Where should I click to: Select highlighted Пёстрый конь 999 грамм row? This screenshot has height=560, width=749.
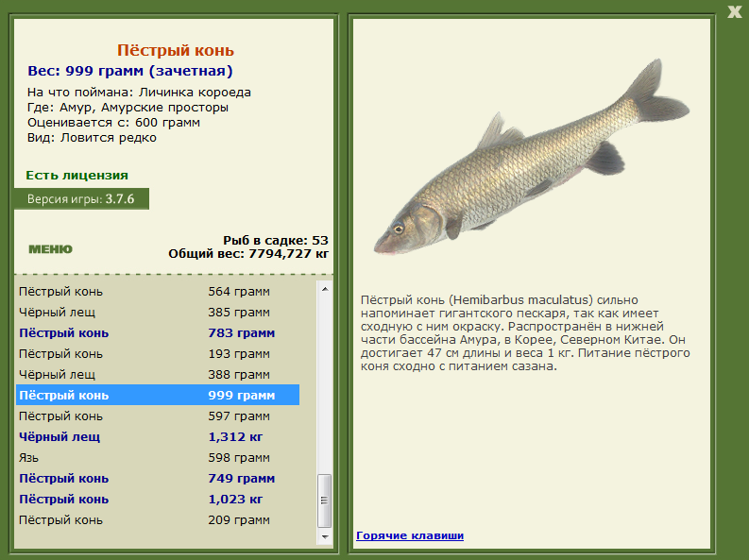[158, 396]
